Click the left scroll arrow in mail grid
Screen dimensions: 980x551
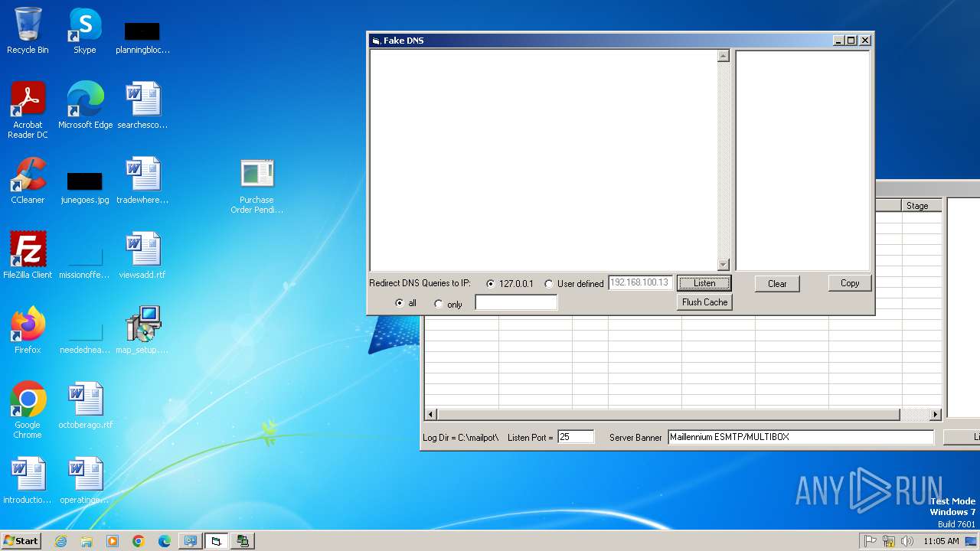(x=431, y=415)
